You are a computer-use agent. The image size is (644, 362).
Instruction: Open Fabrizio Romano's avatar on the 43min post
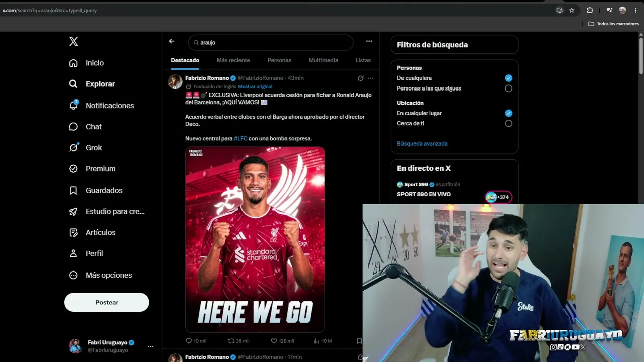(175, 82)
